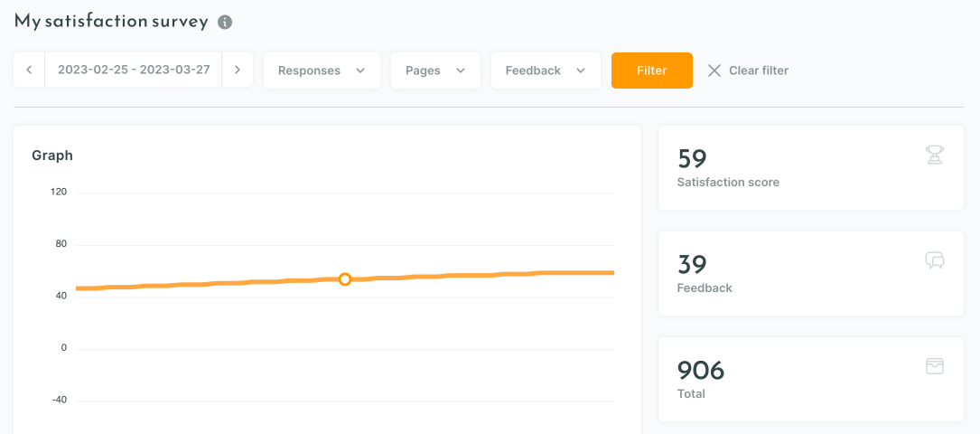Screen dimensions: 980x434
Task: Go to the previous date range
Action: click(x=30, y=70)
